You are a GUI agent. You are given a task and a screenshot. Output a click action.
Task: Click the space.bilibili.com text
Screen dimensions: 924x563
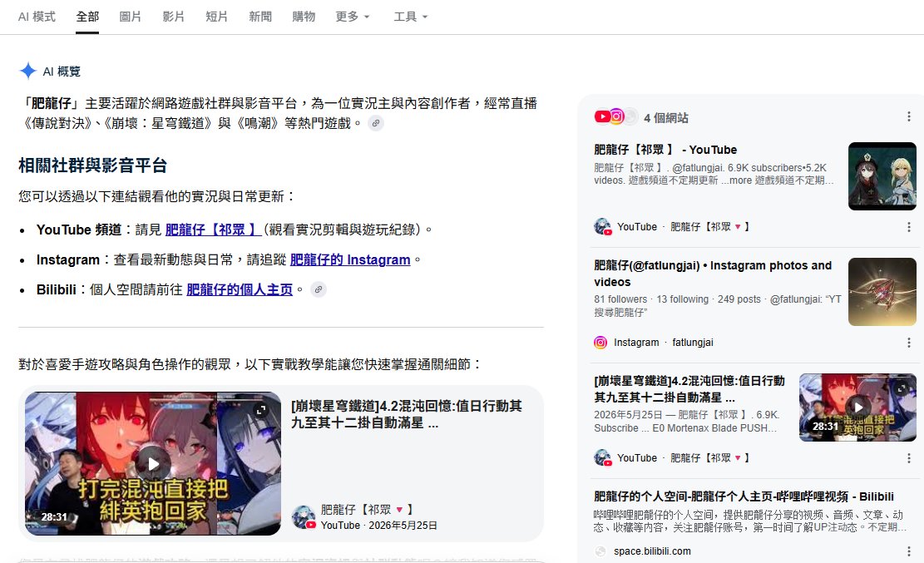click(652, 551)
